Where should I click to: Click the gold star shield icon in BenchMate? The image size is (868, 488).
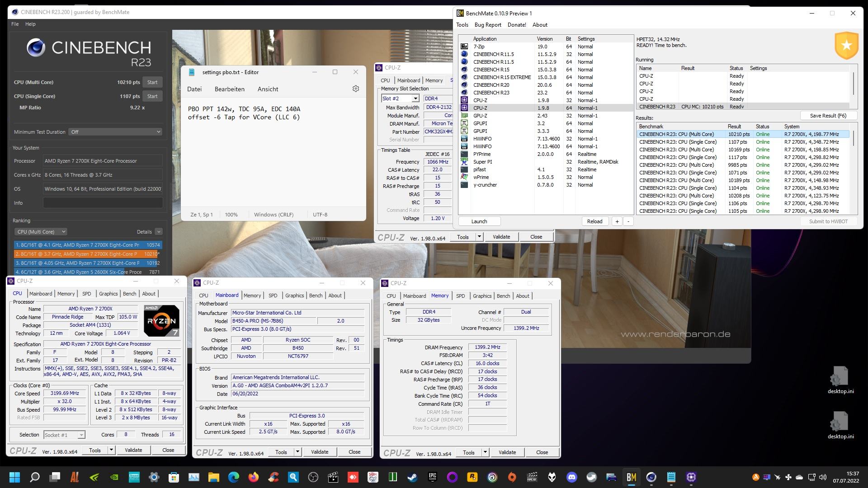[x=846, y=46]
